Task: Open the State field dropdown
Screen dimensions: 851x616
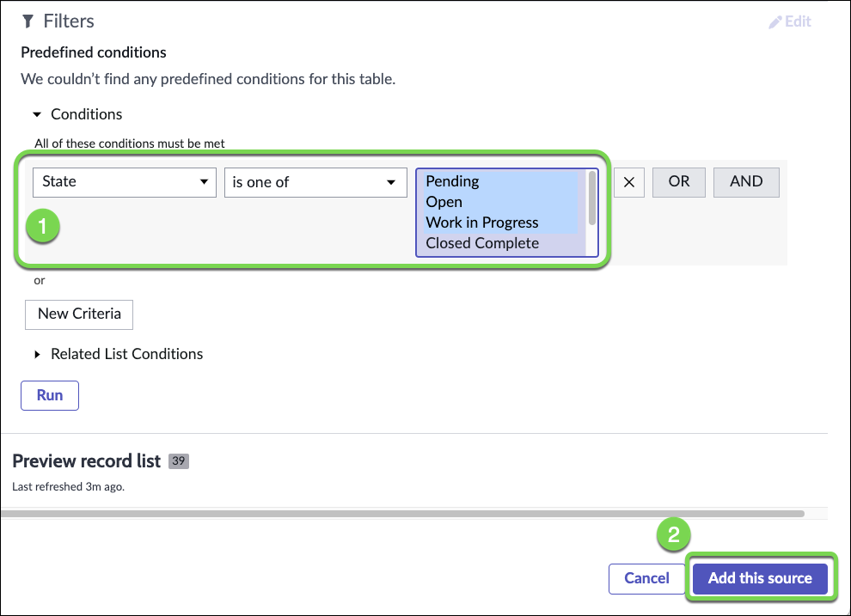Action: pyautogui.click(x=125, y=182)
